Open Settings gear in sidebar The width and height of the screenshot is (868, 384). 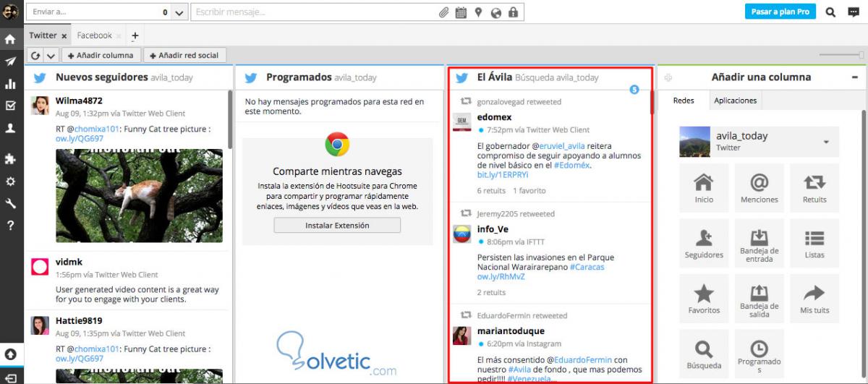(10, 182)
